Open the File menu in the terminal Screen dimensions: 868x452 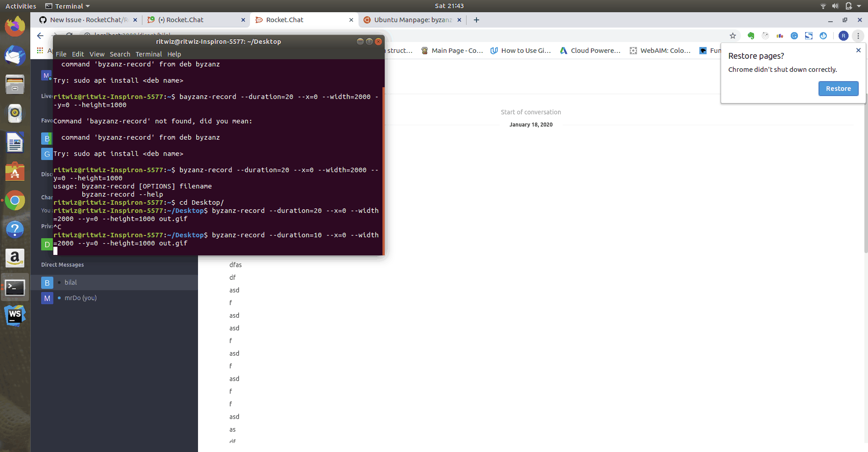[x=61, y=54]
